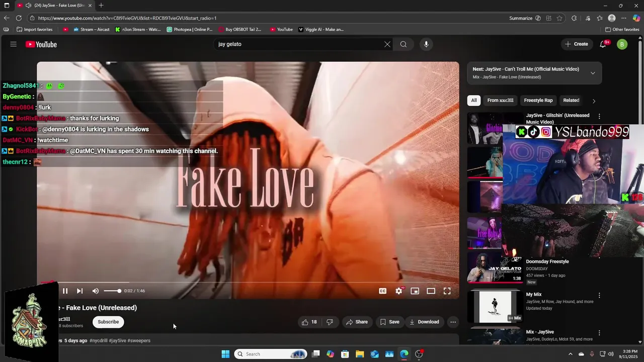644x362 pixels.
Task: Open Outlook from the taskbar
Action: click(375, 354)
